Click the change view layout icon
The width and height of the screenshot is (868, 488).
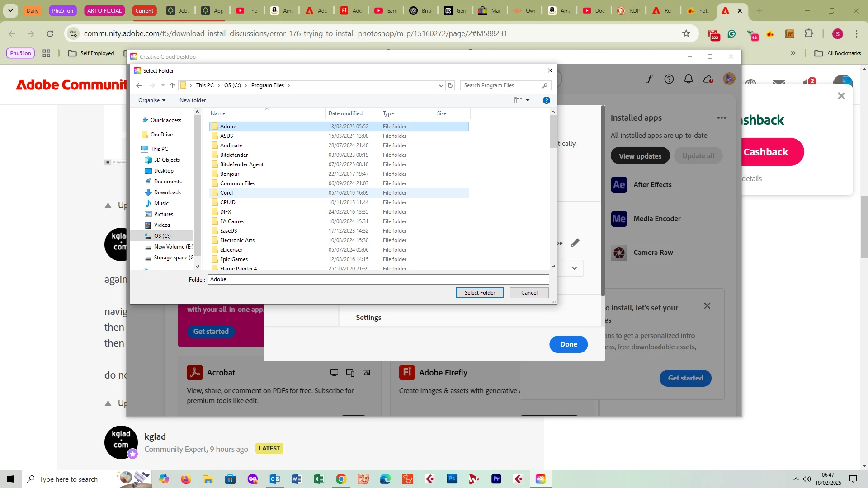pyautogui.click(x=518, y=100)
